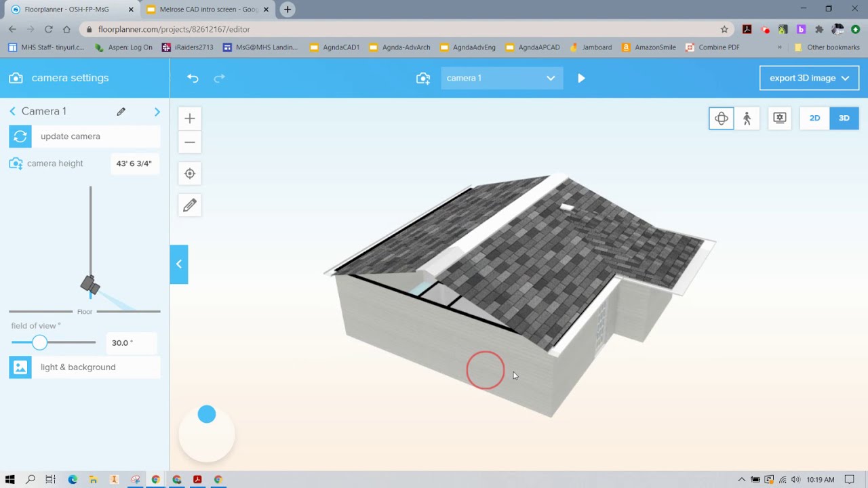Go to previous camera with left arrow

[12, 111]
